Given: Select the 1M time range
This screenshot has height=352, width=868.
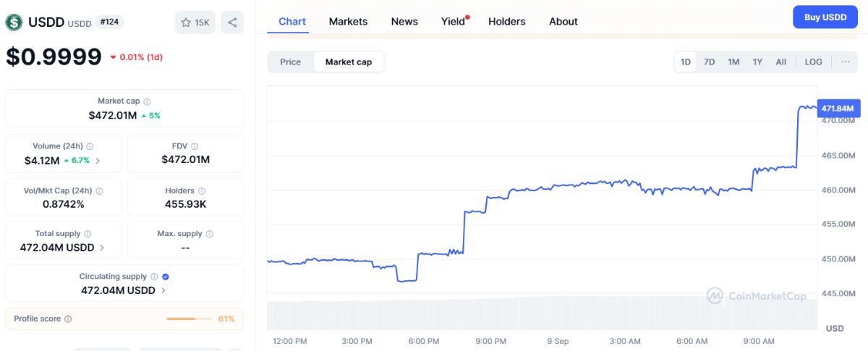Looking at the screenshot, I should 733,62.
